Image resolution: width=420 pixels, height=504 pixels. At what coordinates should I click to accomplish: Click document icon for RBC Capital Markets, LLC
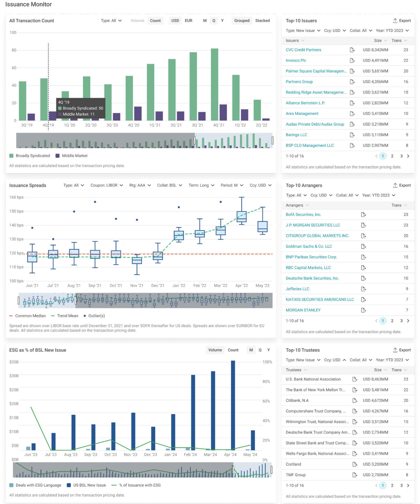(363, 268)
